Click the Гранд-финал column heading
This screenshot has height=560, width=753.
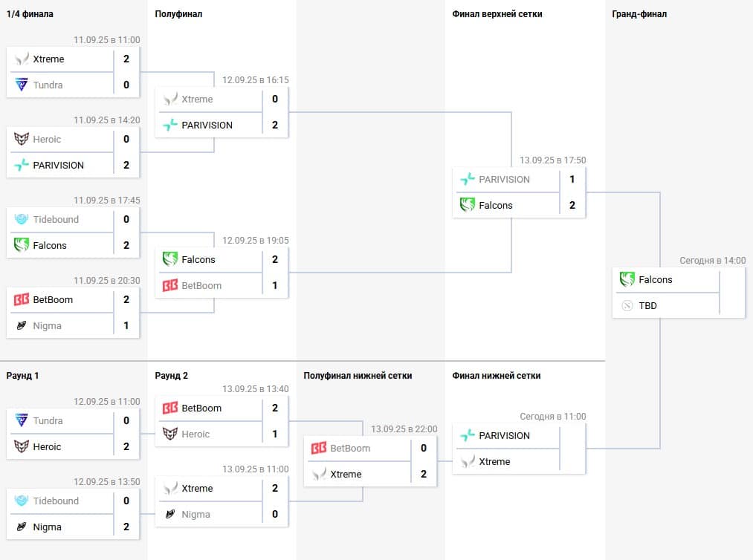click(x=639, y=14)
